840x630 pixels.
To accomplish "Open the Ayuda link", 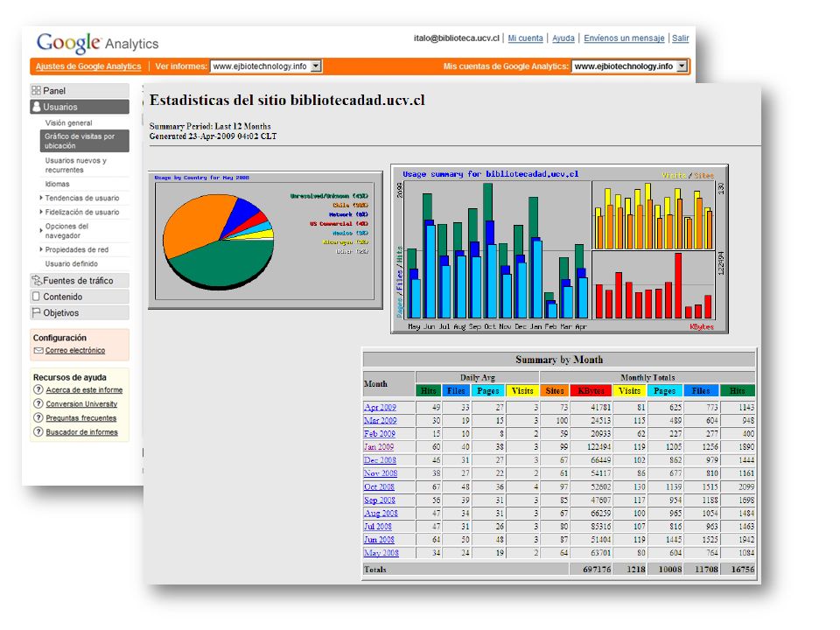I will point(563,38).
